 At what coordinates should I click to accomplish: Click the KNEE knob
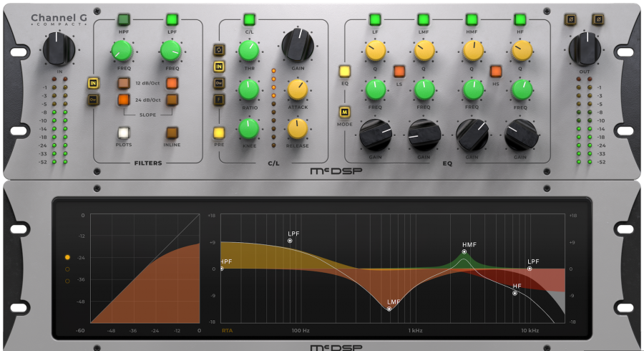coord(249,129)
